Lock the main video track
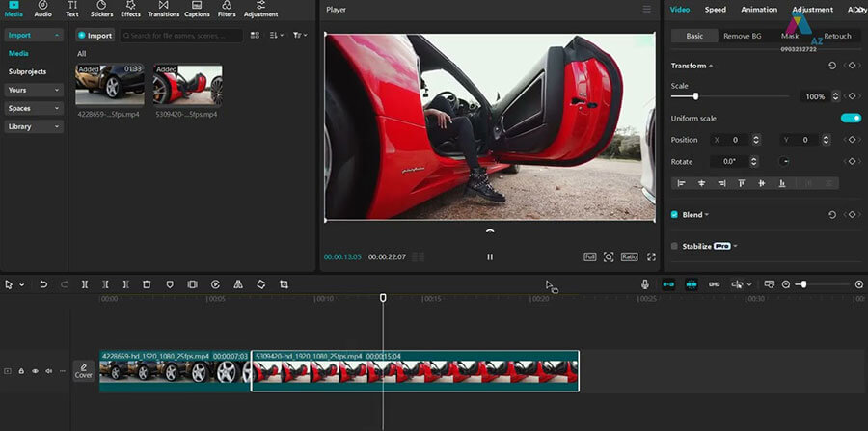 21,371
